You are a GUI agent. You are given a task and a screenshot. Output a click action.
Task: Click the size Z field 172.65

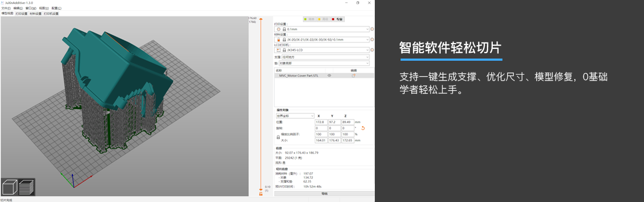[347, 140]
